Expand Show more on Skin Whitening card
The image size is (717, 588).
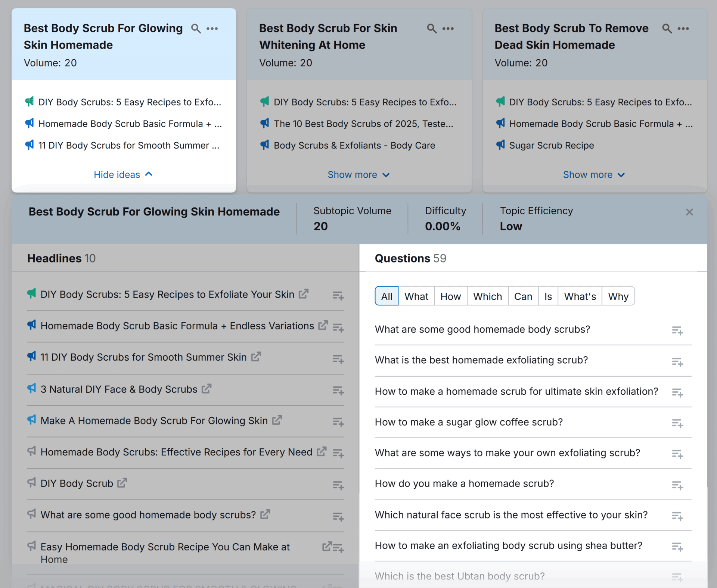coord(358,174)
